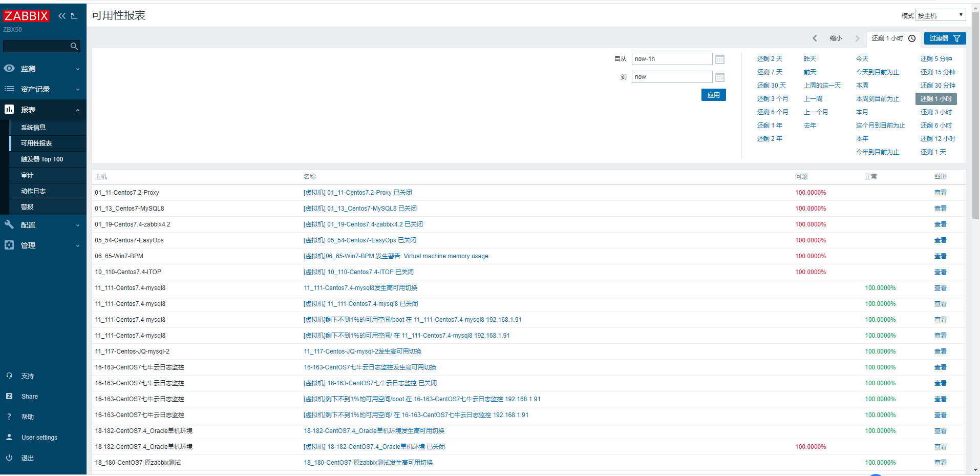
Task: Click the gear icon for 管理
Action: [9, 245]
